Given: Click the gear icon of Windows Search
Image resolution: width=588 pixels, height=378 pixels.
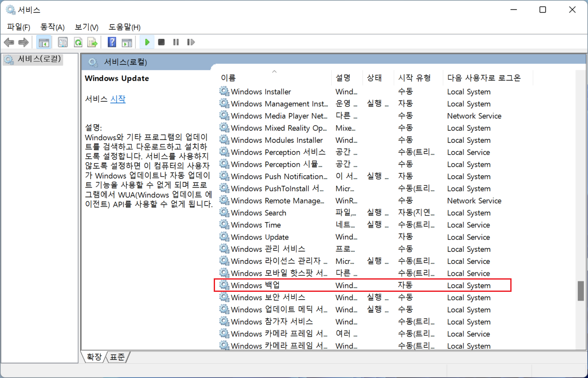Looking at the screenshot, I should (224, 213).
